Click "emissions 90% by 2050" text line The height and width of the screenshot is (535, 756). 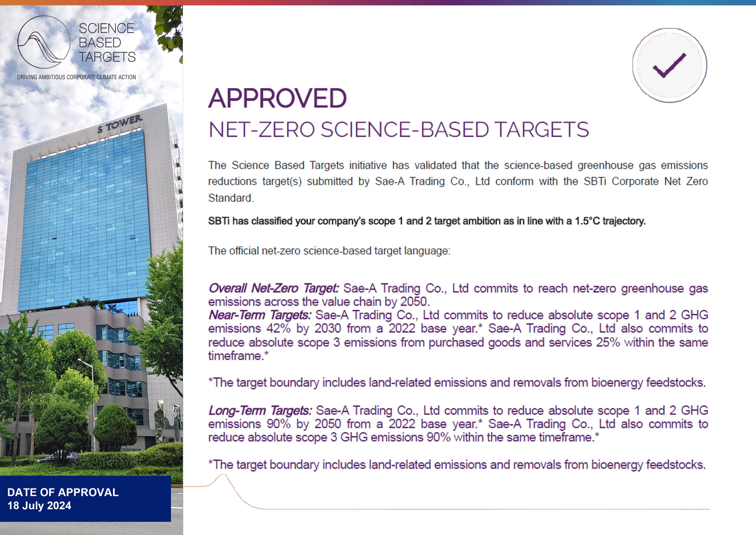[458, 424]
